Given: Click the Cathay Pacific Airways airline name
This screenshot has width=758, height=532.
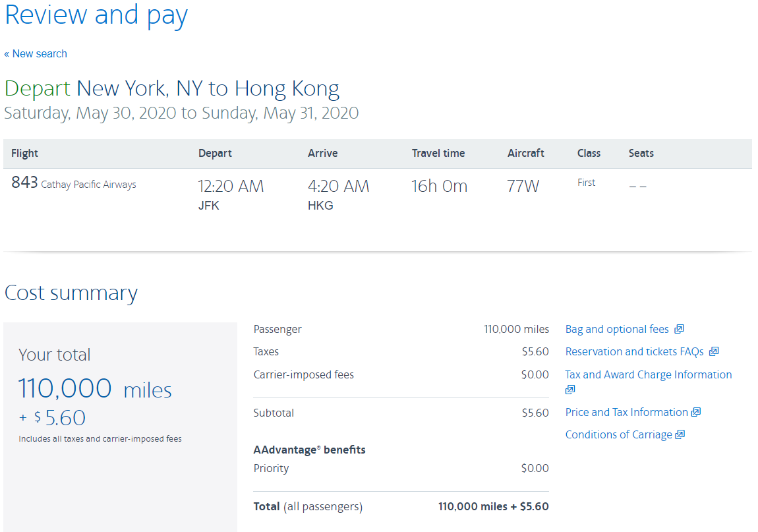Looking at the screenshot, I should pos(88,185).
